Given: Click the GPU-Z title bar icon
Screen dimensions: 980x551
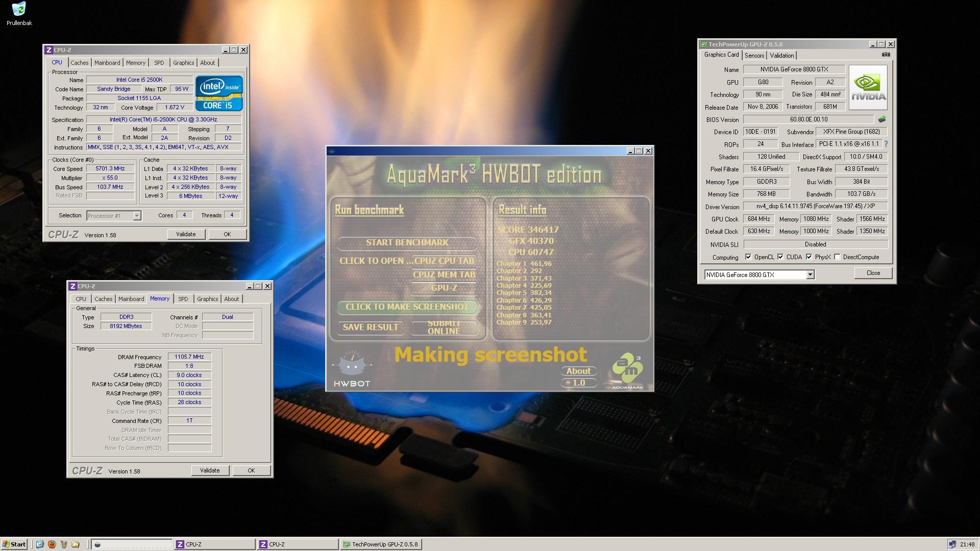Looking at the screenshot, I should [x=704, y=44].
